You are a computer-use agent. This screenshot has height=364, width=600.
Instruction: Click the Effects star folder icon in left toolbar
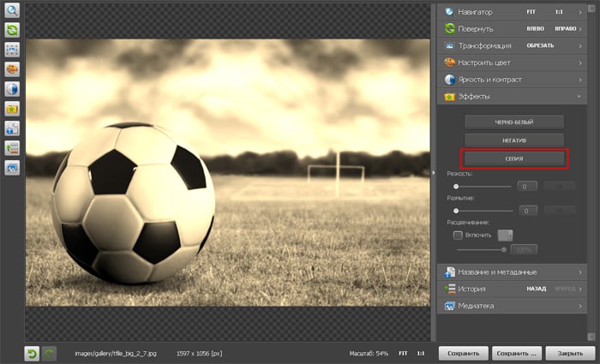13,109
